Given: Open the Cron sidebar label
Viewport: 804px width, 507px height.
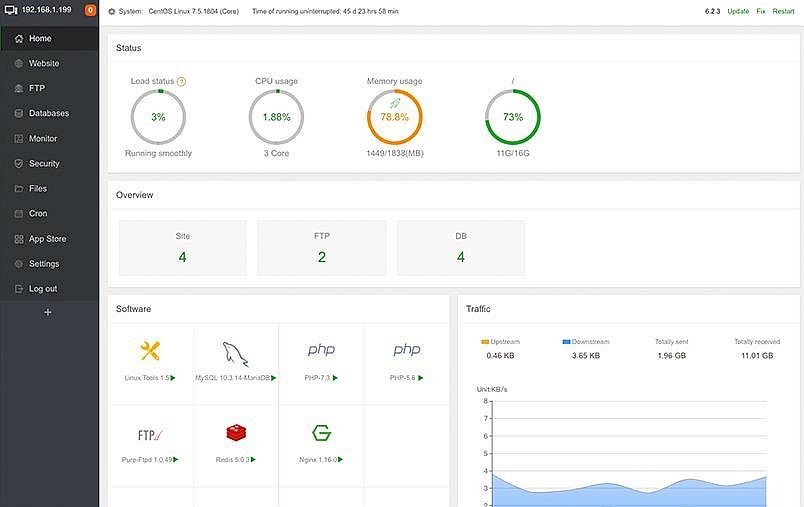Looking at the screenshot, I should pyautogui.click(x=38, y=213).
